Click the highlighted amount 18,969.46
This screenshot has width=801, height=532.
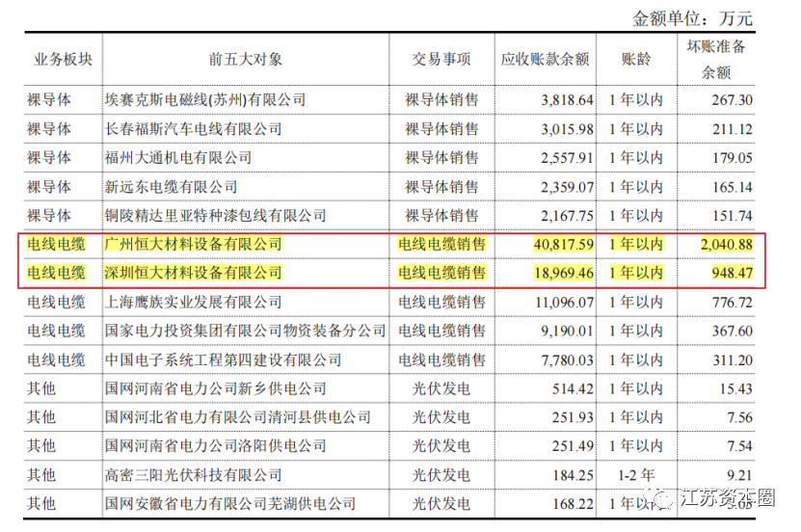tap(564, 273)
